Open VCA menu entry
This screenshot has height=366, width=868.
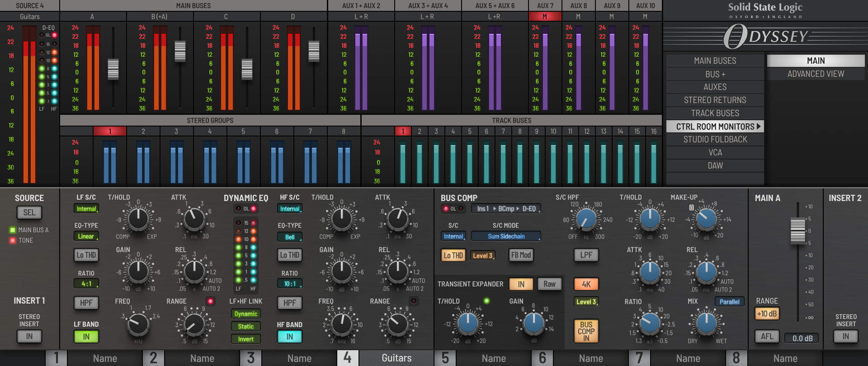[x=715, y=153]
